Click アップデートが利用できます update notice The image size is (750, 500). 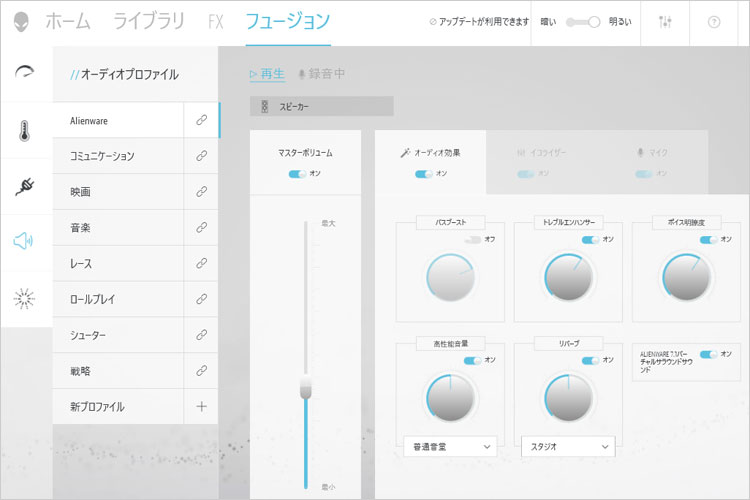tap(479, 22)
